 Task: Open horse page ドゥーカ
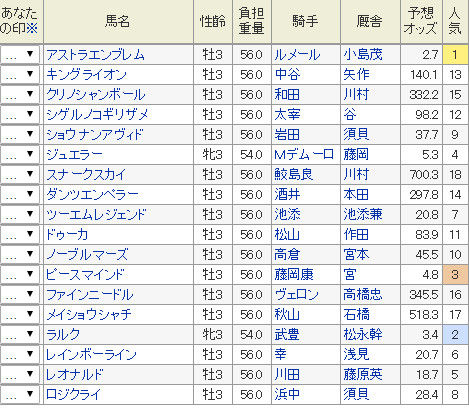click(x=67, y=235)
